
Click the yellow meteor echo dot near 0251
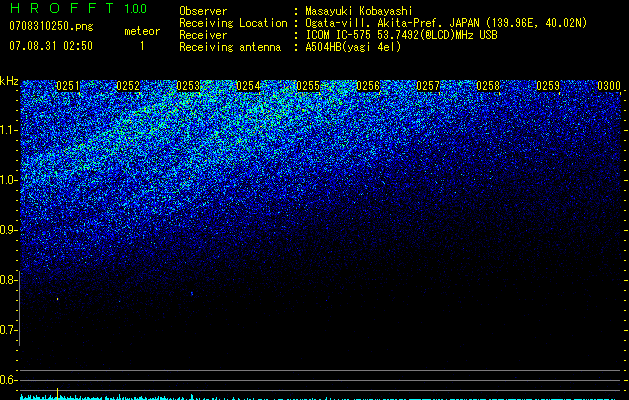click(x=57, y=299)
